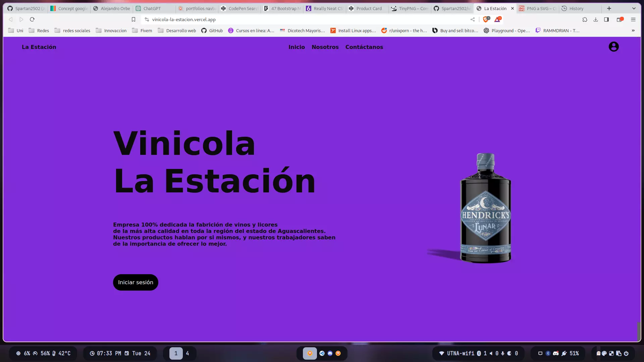
Task: Click the user account profile icon
Action: click(x=613, y=47)
